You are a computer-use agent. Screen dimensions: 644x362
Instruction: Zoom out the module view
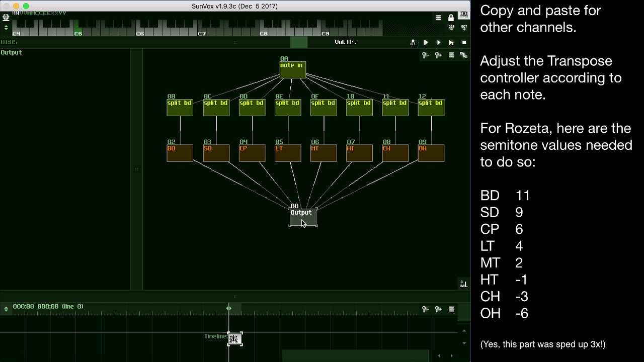(426, 55)
